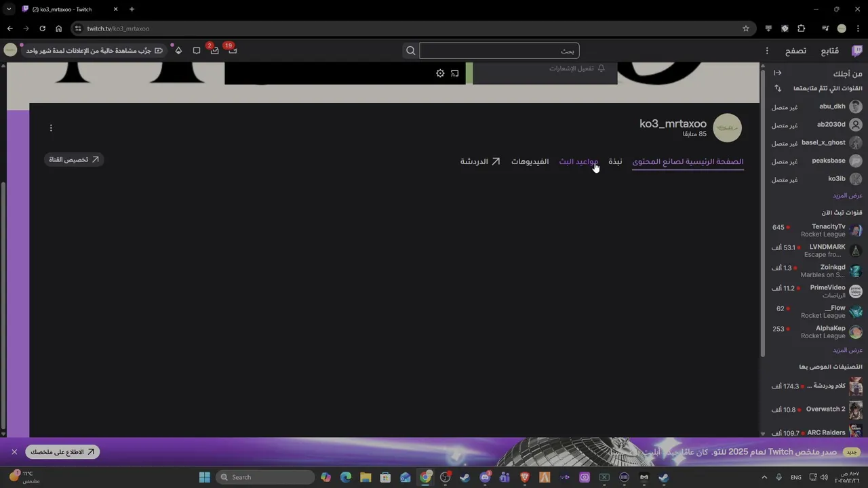Open the whispers chat bubble icon
The width and height of the screenshot is (868, 488).
(x=197, y=51)
